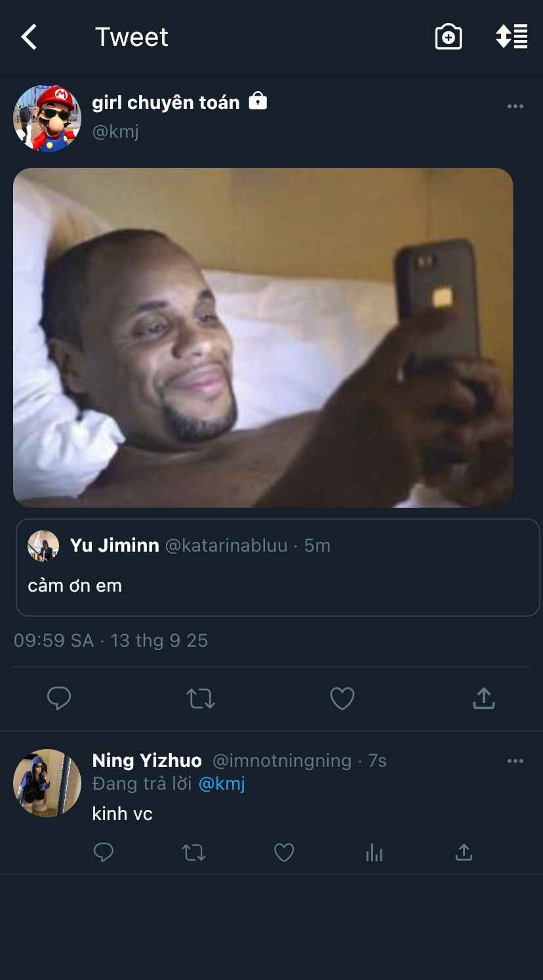This screenshot has height=980, width=543.
Task: Open more options on Ning Yizhuo reply
Action: pos(515,761)
